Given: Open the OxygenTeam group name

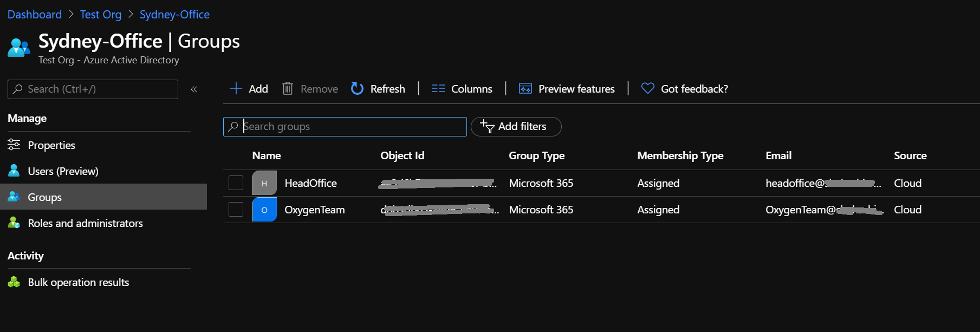Looking at the screenshot, I should click(x=315, y=210).
